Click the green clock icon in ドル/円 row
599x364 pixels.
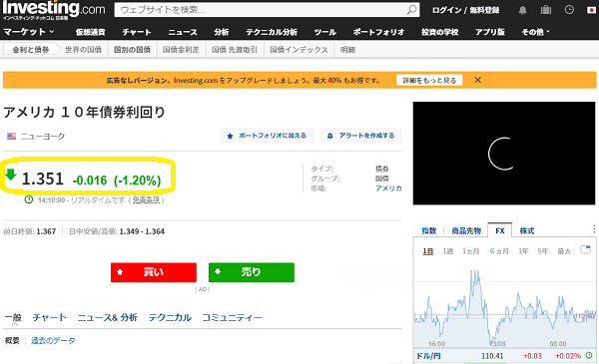(x=589, y=355)
